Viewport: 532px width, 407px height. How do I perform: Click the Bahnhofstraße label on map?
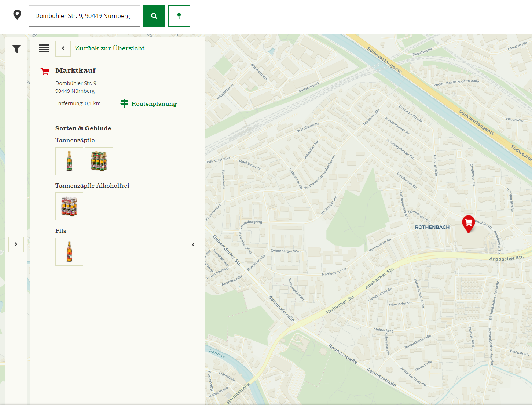282,308
